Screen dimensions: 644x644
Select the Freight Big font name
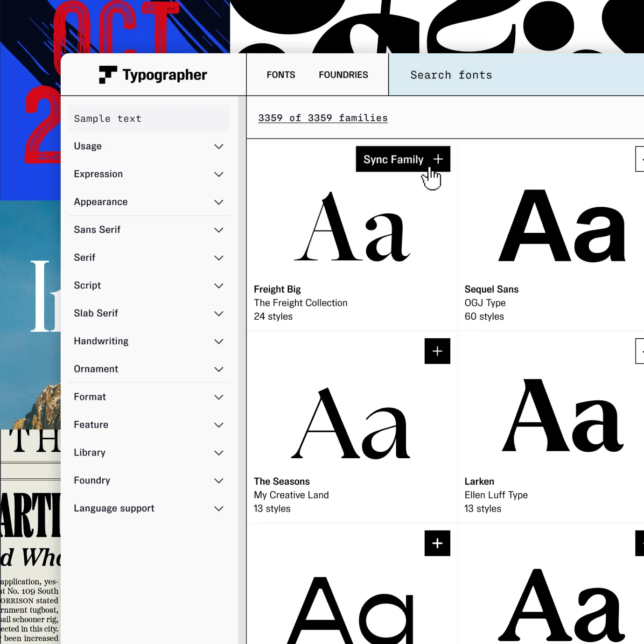[277, 289]
